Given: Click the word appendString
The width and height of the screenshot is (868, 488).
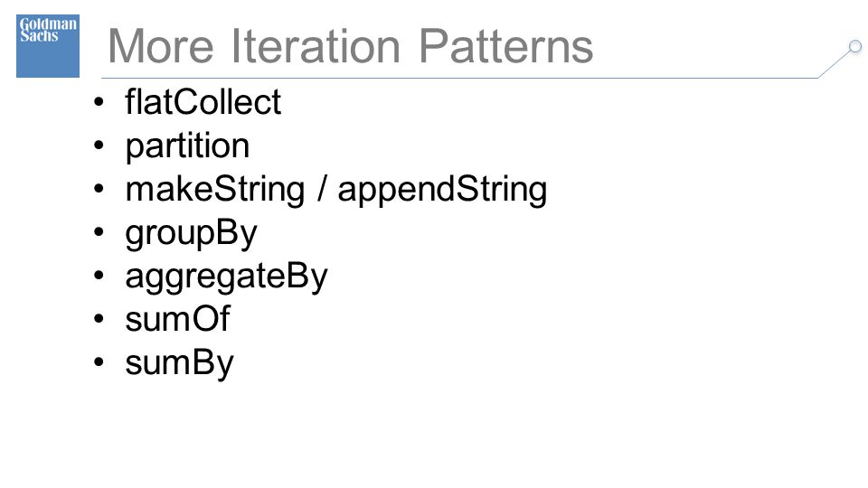Looking at the screenshot, I should pos(442,190).
